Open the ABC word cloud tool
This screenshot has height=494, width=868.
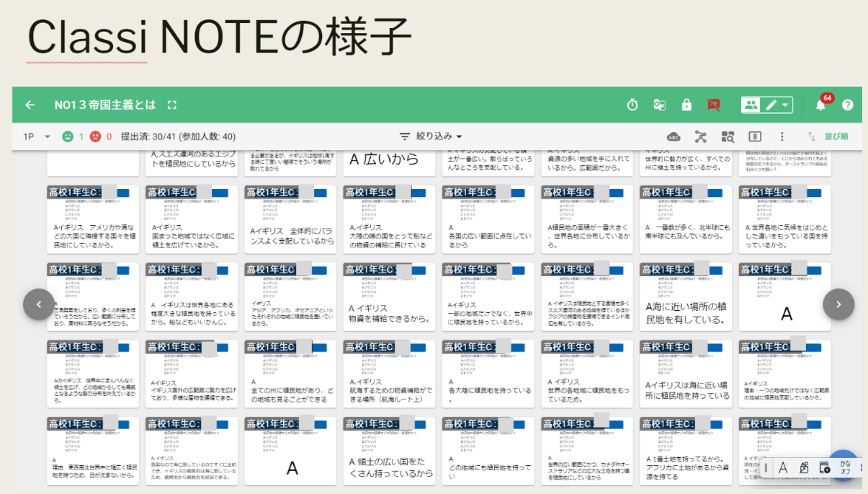[x=673, y=137]
